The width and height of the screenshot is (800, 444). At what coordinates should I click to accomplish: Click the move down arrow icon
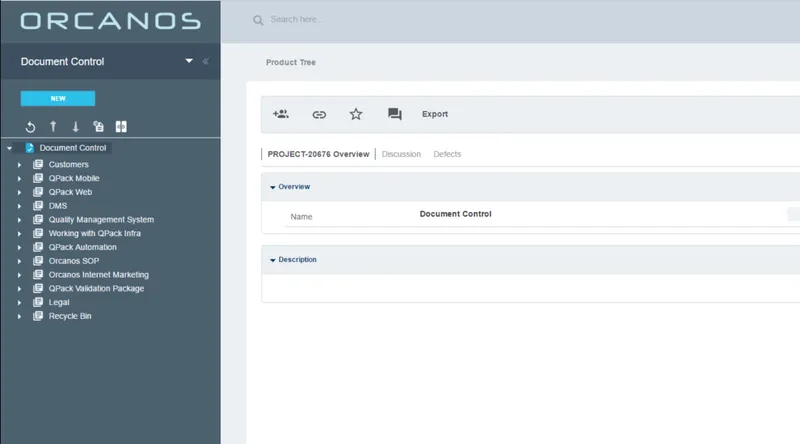pyautogui.click(x=76, y=127)
